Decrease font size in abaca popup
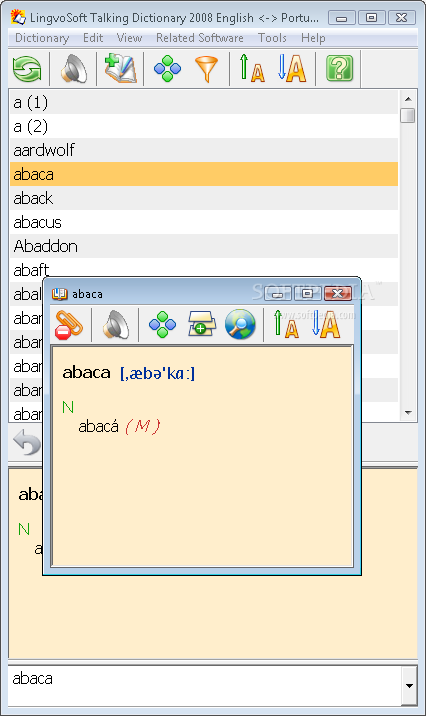The image size is (426, 716). tap(286, 324)
